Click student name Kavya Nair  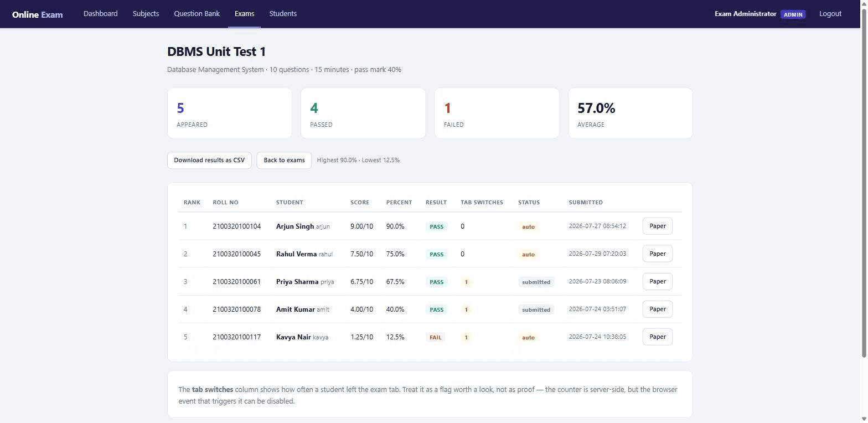coord(293,337)
